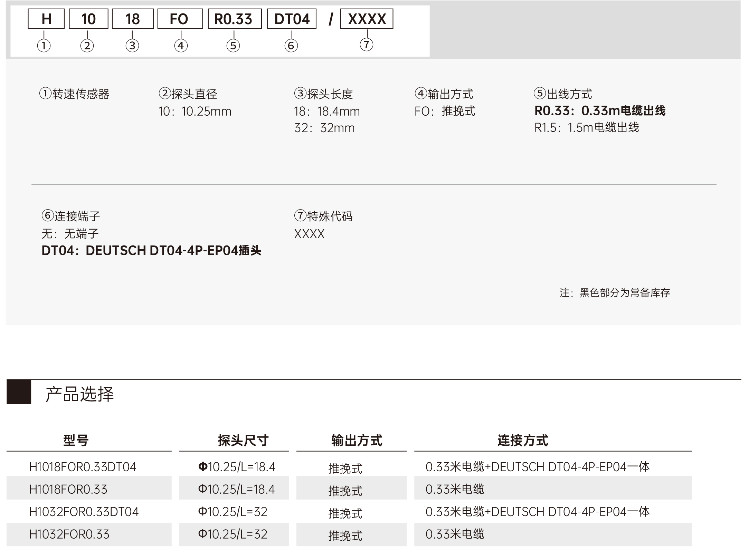Click '18：18.4mm' length option
749x560 pixels.
(327, 112)
